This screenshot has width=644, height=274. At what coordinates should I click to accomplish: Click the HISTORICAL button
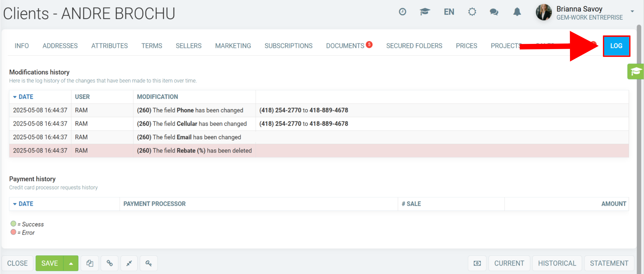pyautogui.click(x=557, y=263)
